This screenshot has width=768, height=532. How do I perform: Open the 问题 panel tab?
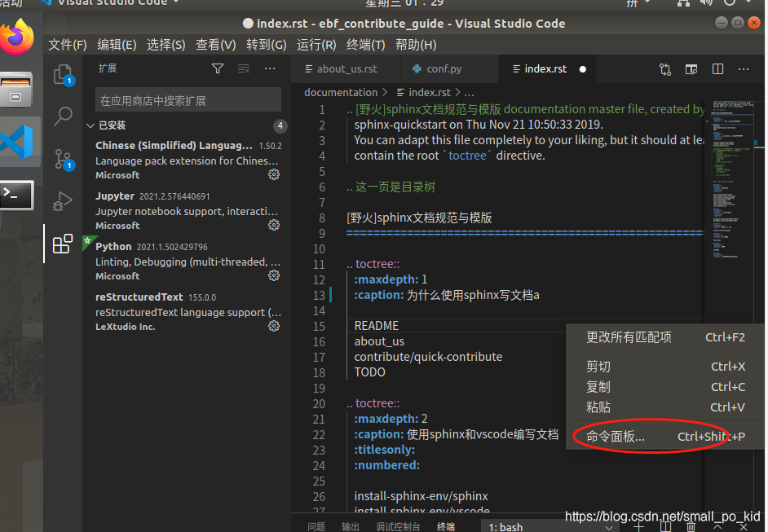pos(316,526)
